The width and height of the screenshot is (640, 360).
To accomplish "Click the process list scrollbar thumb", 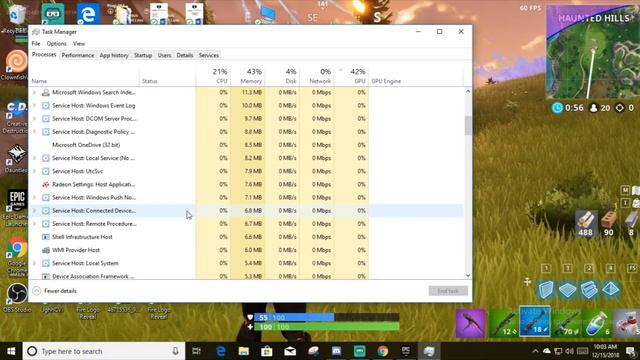I will [x=468, y=126].
